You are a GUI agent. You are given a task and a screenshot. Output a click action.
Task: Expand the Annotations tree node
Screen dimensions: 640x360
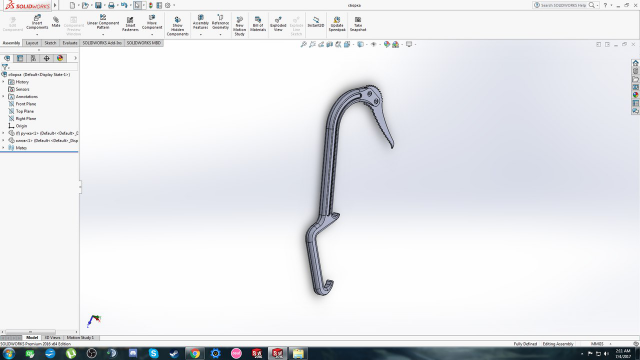click(3, 97)
